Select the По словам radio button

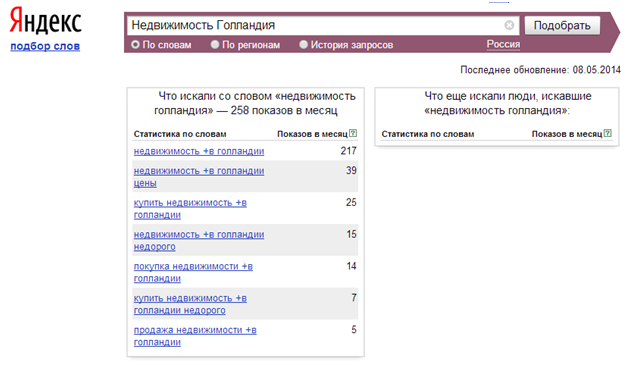pyautogui.click(x=135, y=44)
